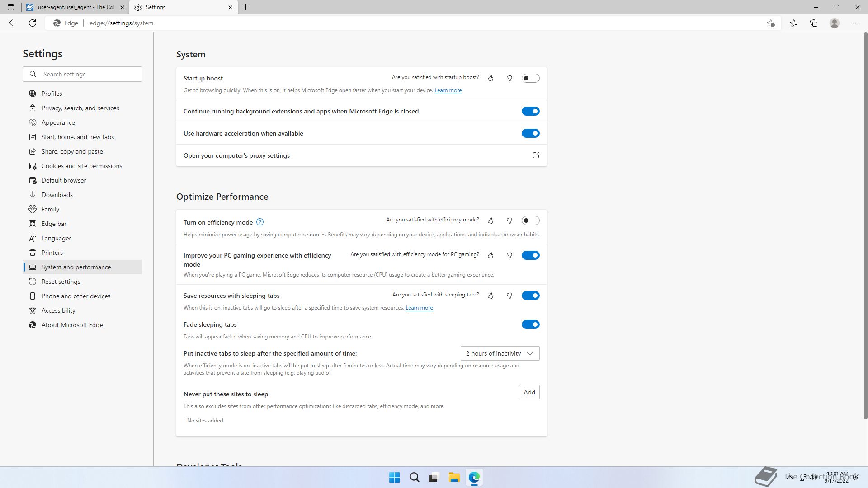Select System and performance section
Viewport: 868px width, 488px height.
point(82,267)
